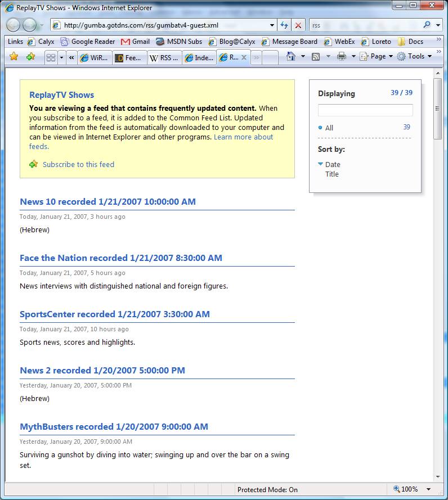Image resolution: width=448 pixels, height=500 pixels.
Task: Sort feed items by Date
Action: point(333,165)
